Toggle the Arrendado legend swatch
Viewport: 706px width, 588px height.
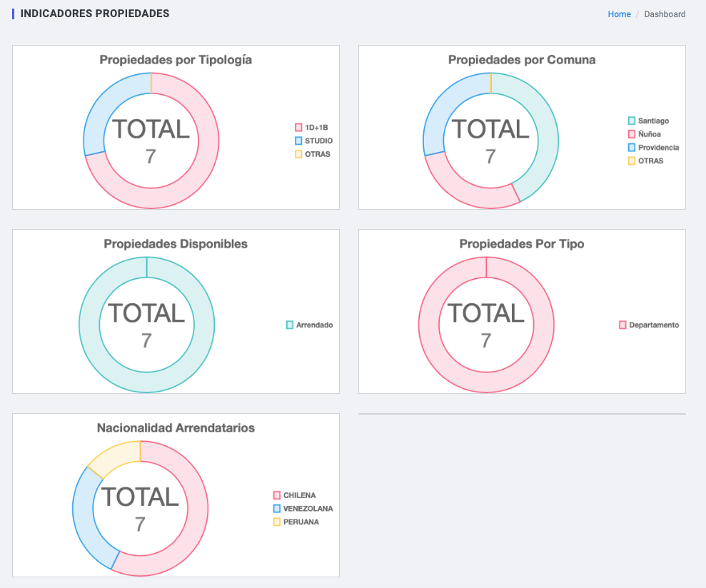(290, 325)
